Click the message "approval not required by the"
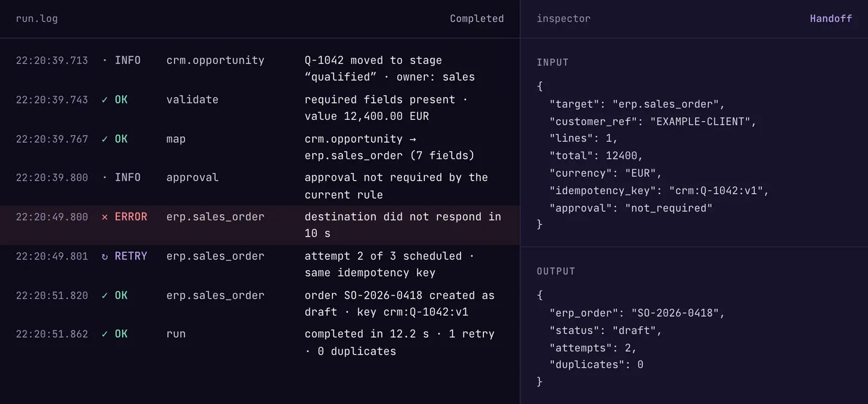The width and height of the screenshot is (868, 404). click(x=396, y=178)
